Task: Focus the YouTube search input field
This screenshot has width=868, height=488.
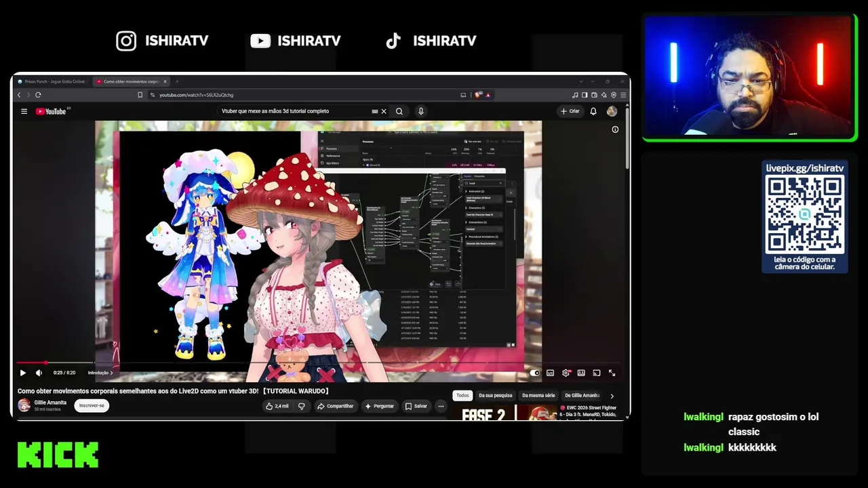Action: [295, 111]
